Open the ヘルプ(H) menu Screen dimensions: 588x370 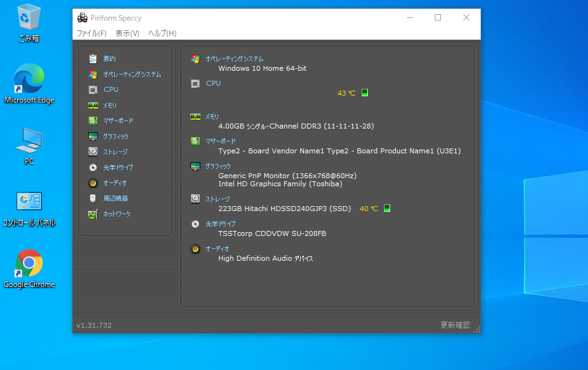pyautogui.click(x=162, y=34)
